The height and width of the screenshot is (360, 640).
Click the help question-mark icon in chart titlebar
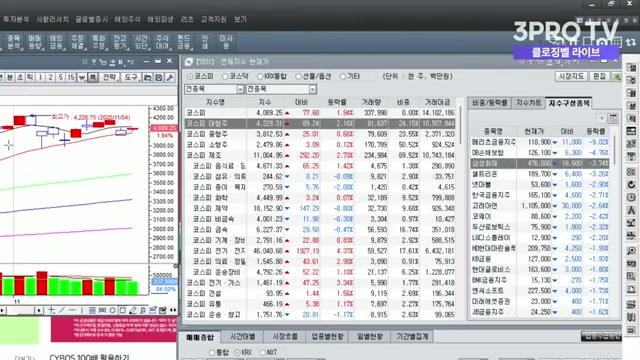93,62
